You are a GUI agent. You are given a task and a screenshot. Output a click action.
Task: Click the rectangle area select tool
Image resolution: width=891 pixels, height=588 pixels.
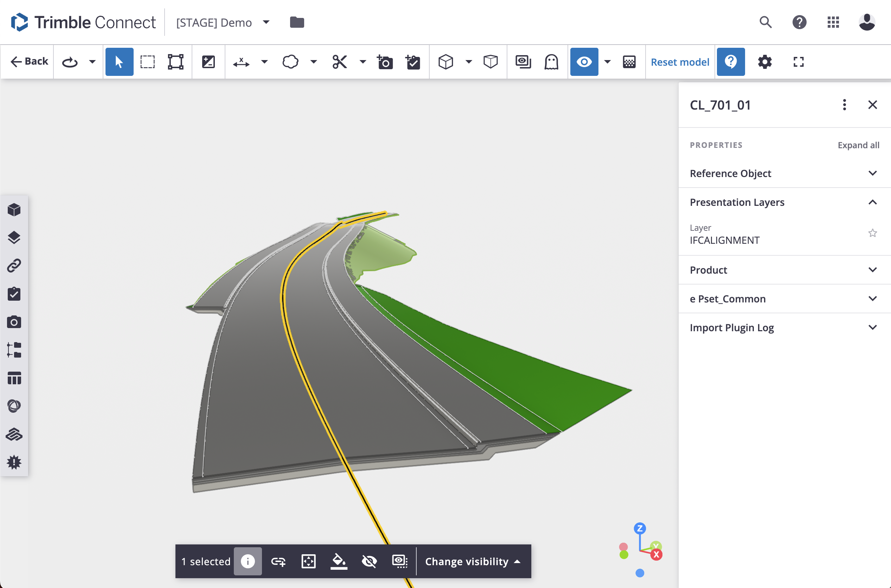click(x=147, y=62)
